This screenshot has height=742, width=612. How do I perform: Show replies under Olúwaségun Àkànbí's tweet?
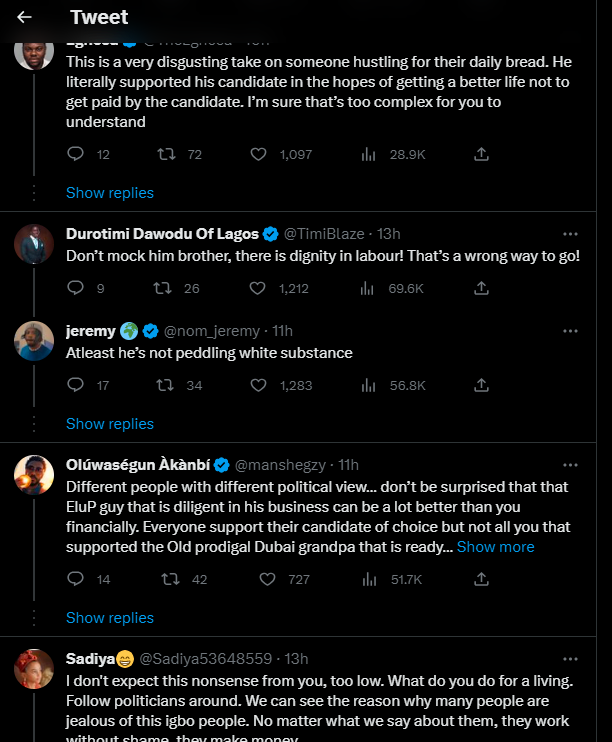point(110,618)
